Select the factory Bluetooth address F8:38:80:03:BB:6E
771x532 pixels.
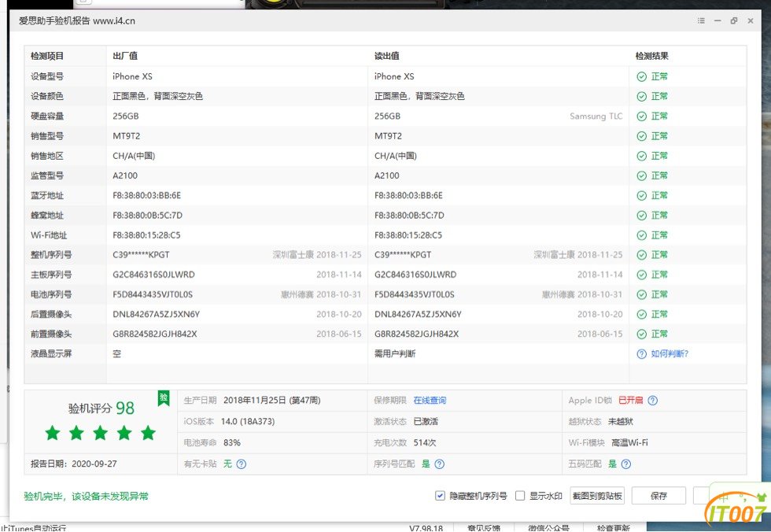click(x=146, y=196)
